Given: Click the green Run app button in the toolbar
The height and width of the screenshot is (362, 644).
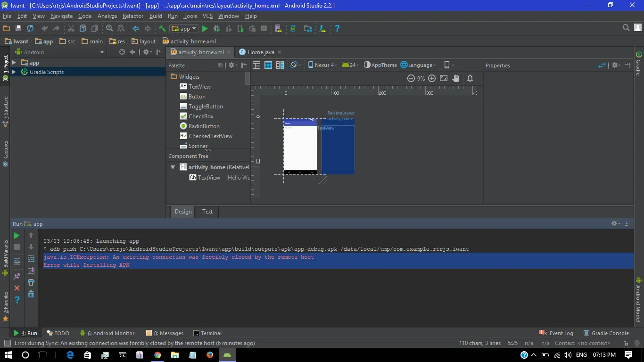Looking at the screenshot, I should click(205, 29).
